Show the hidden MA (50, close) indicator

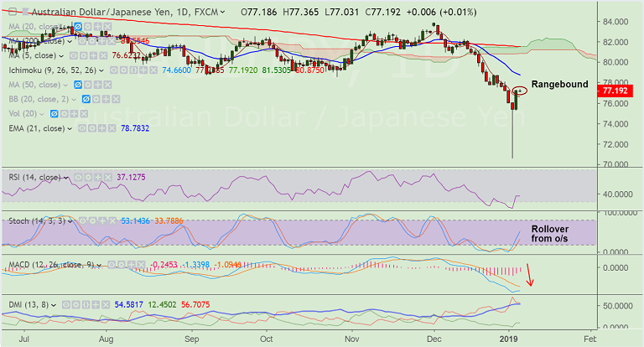click(78, 85)
